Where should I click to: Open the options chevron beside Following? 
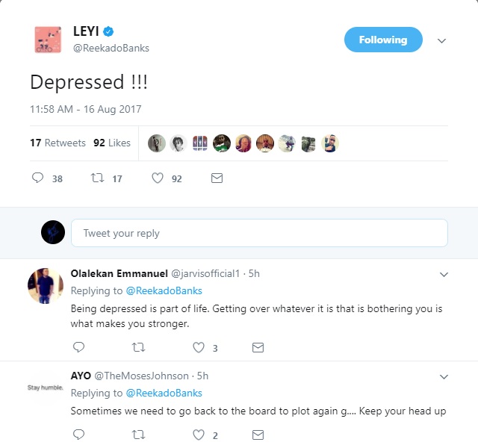tap(441, 40)
